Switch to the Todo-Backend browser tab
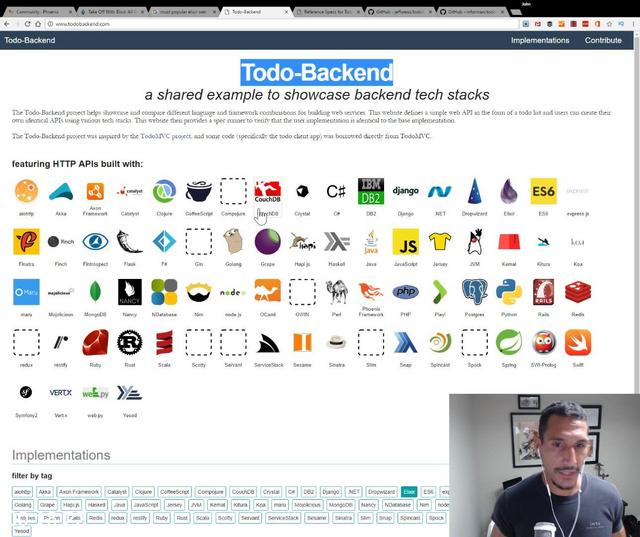 pos(255,12)
